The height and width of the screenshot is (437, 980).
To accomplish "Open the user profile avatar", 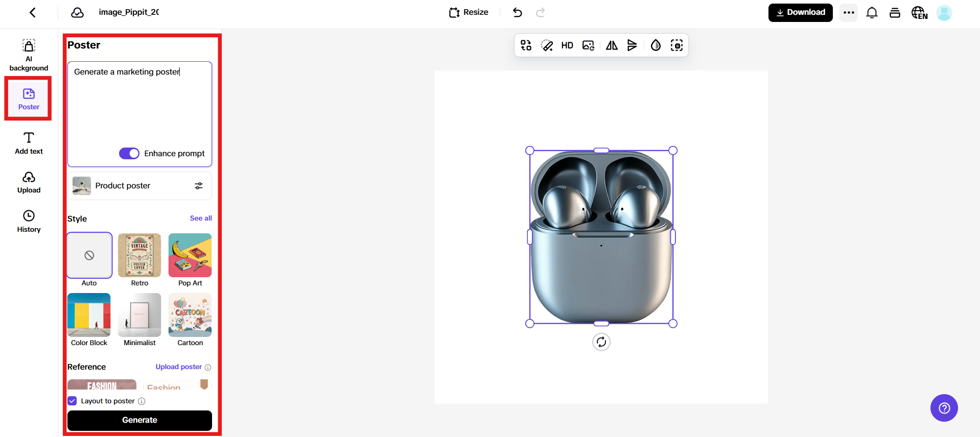I will coord(944,12).
